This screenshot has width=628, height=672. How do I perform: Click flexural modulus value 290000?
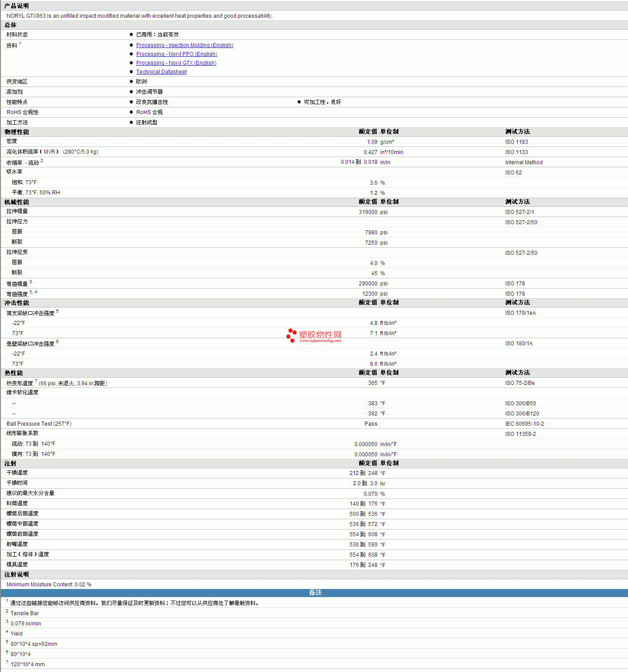coord(368,284)
